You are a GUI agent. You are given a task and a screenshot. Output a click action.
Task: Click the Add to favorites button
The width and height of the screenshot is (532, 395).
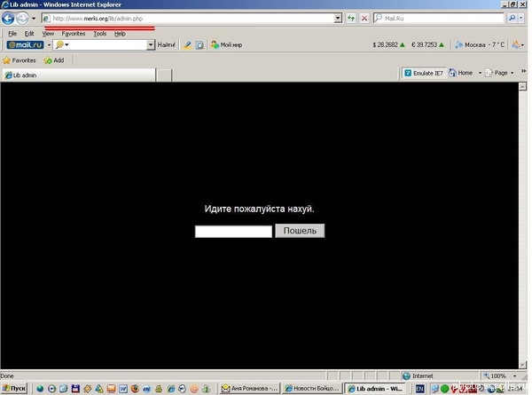click(54, 60)
